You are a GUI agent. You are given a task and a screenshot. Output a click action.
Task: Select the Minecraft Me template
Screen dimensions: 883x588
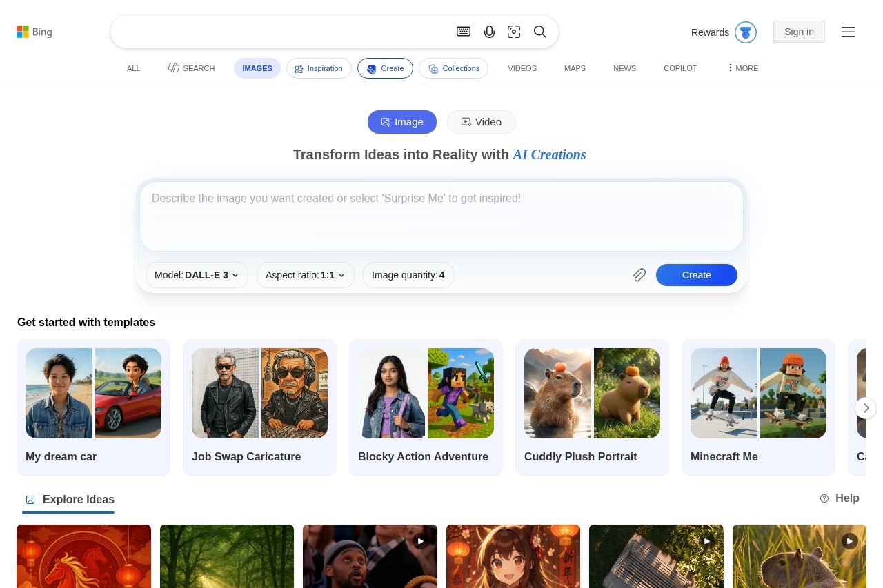point(758,407)
